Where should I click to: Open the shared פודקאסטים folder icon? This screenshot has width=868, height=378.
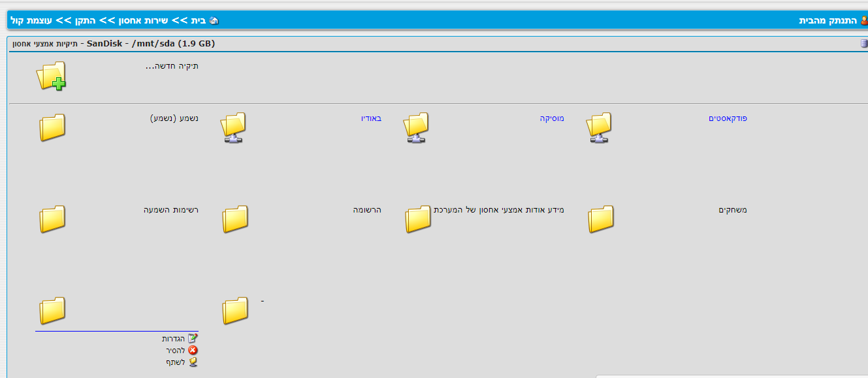coord(600,128)
